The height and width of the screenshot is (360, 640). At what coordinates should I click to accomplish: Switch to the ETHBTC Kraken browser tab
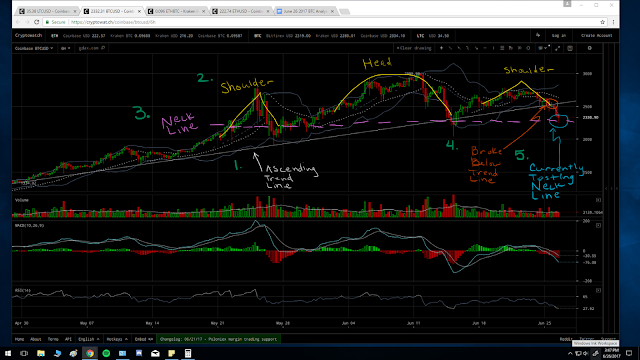[x=176, y=11]
